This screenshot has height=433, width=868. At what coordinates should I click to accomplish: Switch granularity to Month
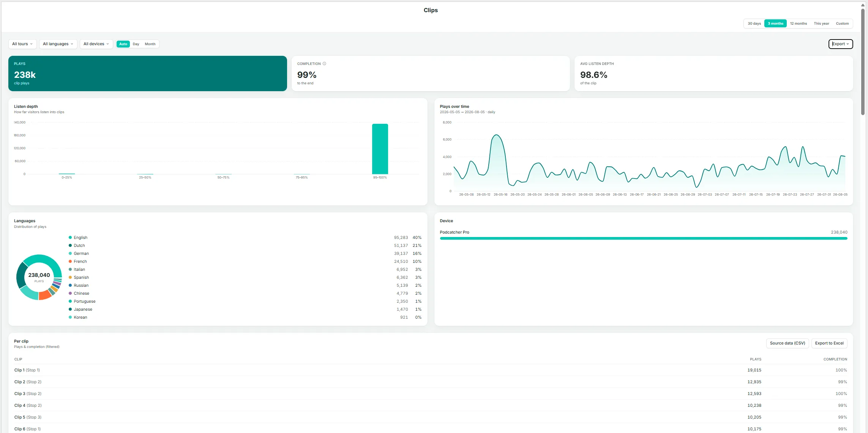150,44
